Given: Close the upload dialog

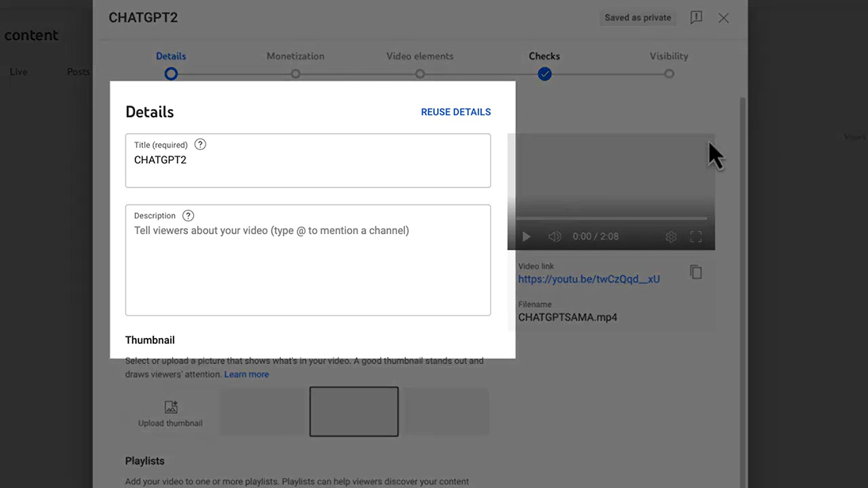Looking at the screenshot, I should [x=723, y=18].
